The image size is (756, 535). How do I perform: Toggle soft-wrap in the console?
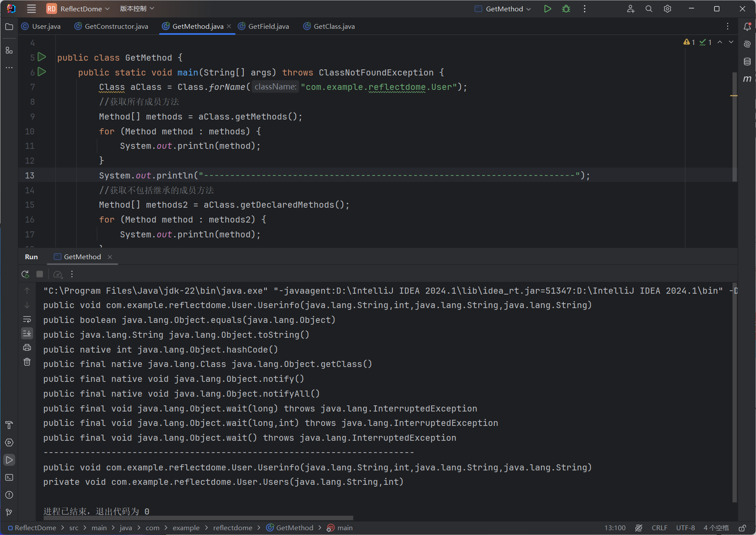pyautogui.click(x=27, y=319)
